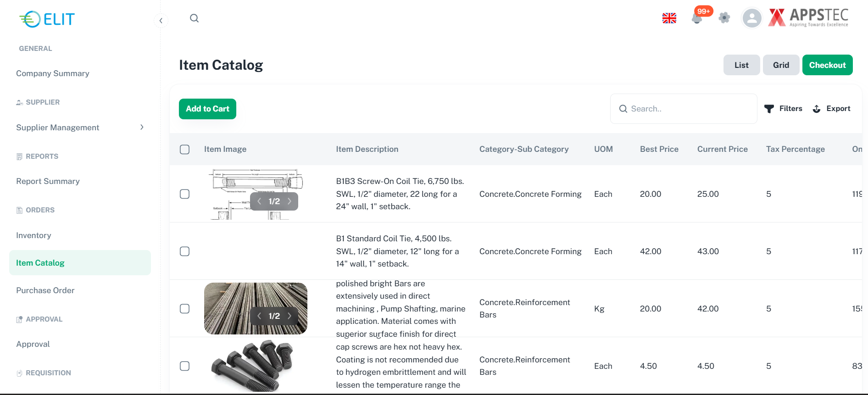Toggle the select-all checkbox in table header
Image resolution: width=868 pixels, height=395 pixels.
pyautogui.click(x=184, y=150)
